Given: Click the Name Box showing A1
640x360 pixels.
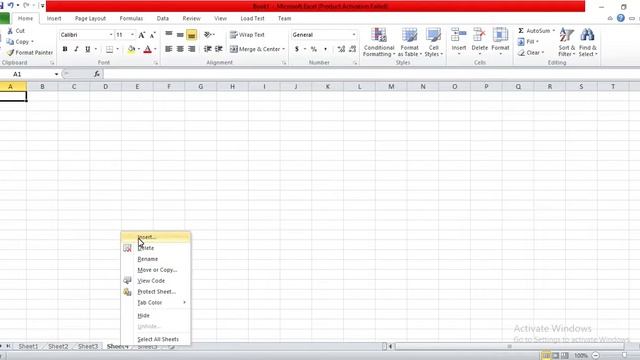Looking at the screenshot, I should click(x=28, y=74).
